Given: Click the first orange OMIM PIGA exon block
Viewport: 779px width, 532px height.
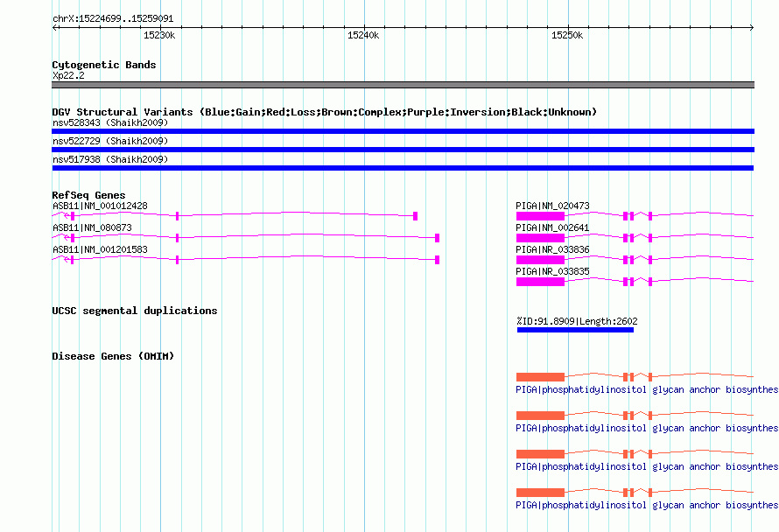Looking at the screenshot, I should point(541,377).
